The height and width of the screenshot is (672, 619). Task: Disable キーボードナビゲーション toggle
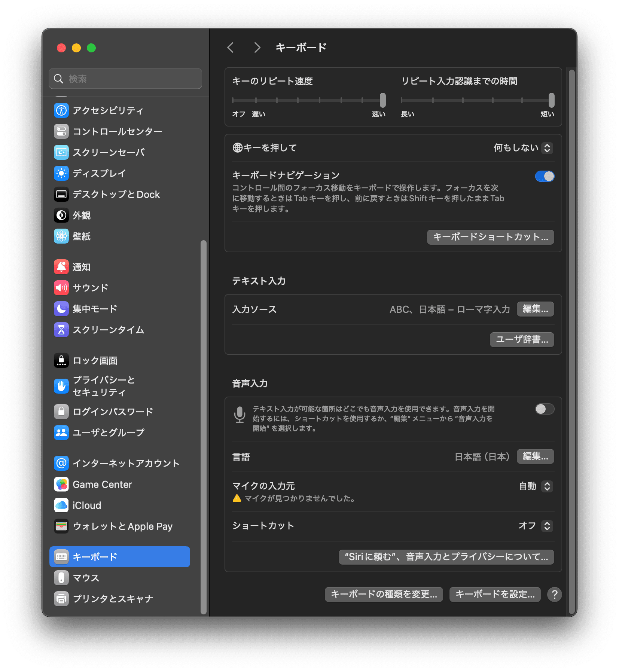coord(545,176)
